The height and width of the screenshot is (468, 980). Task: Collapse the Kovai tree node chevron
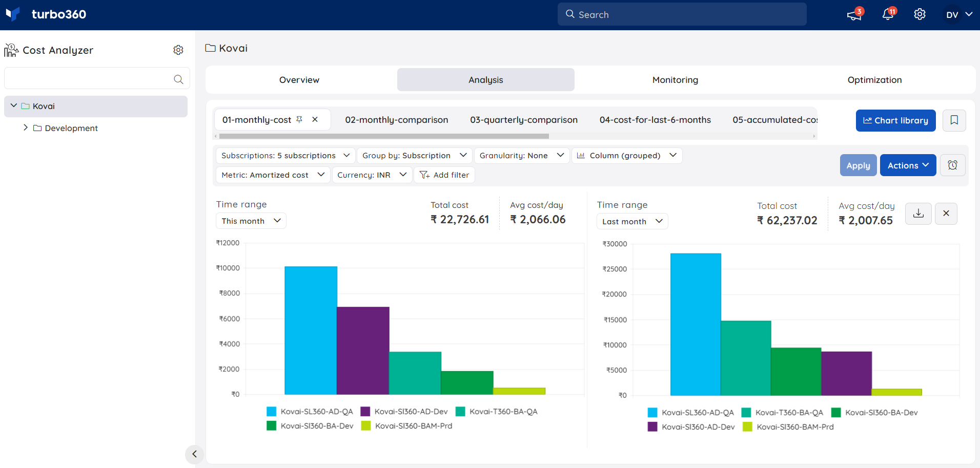(14, 105)
